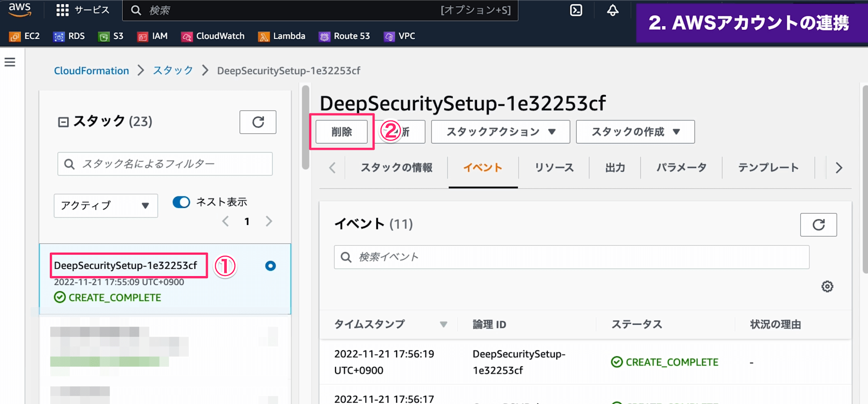Show previous tabs with left chevron

coord(332,168)
